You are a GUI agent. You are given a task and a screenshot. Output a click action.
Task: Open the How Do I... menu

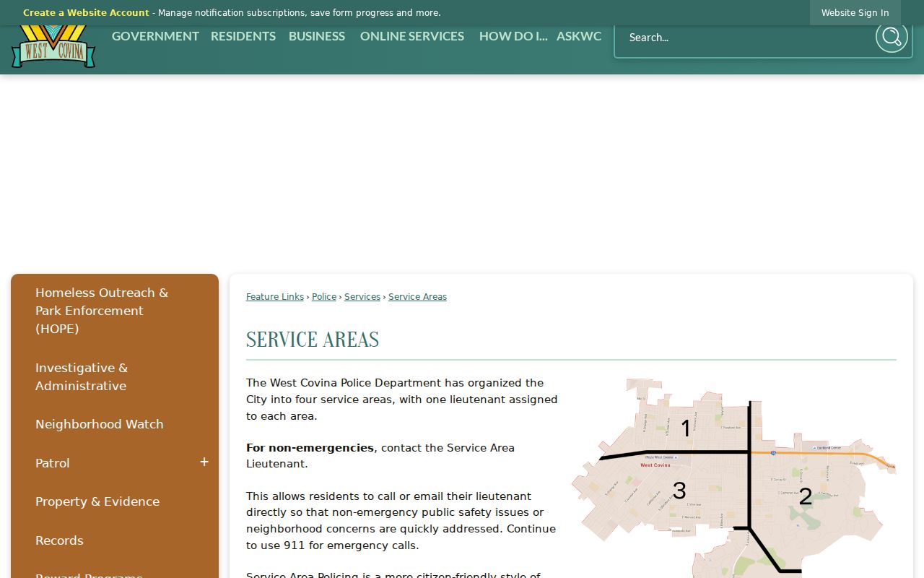coord(513,36)
